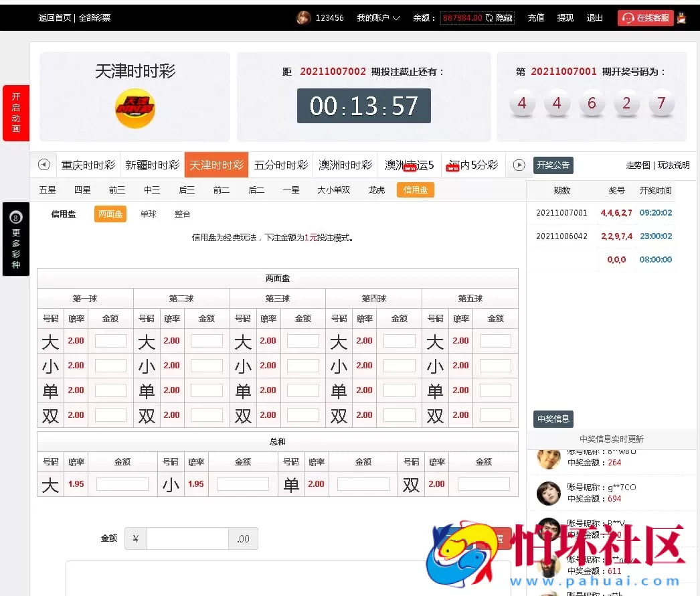Switch to the 重庆时时彩 tab
This screenshot has height=596, width=700.
pyautogui.click(x=88, y=165)
